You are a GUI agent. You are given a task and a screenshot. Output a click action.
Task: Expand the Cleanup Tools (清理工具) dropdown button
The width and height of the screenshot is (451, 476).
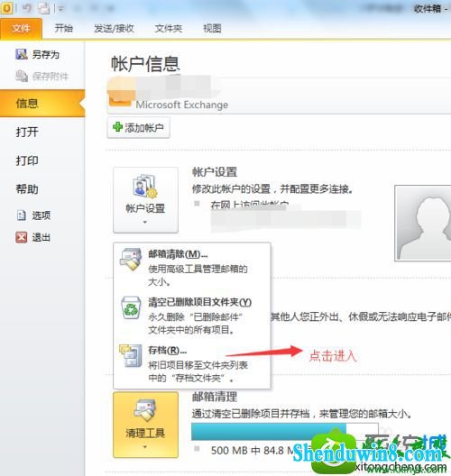coord(145,425)
